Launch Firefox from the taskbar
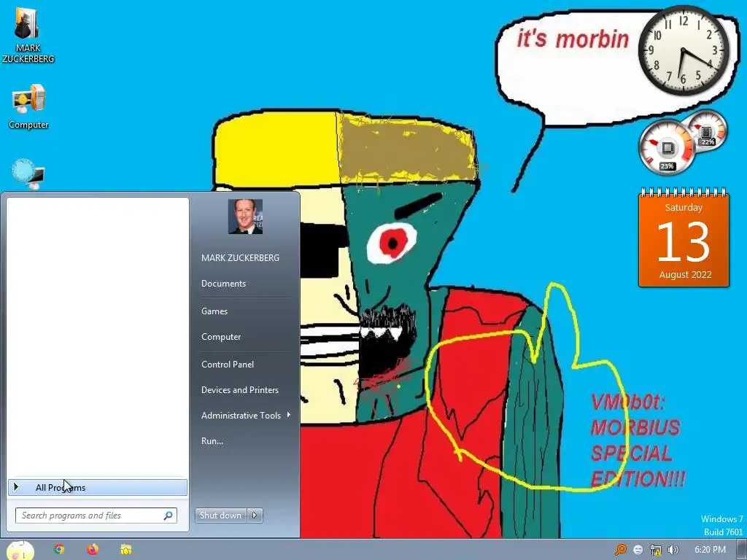Viewport: 747px width, 560px height. pos(93,550)
